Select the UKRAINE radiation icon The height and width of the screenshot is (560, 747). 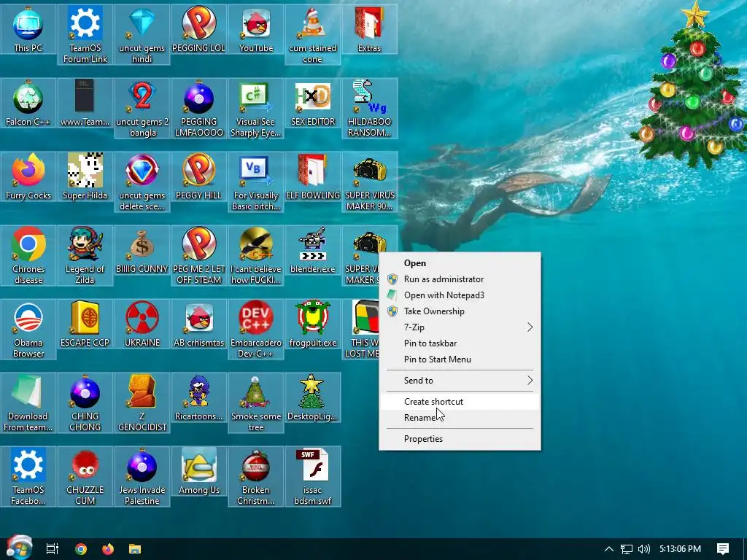click(x=142, y=324)
